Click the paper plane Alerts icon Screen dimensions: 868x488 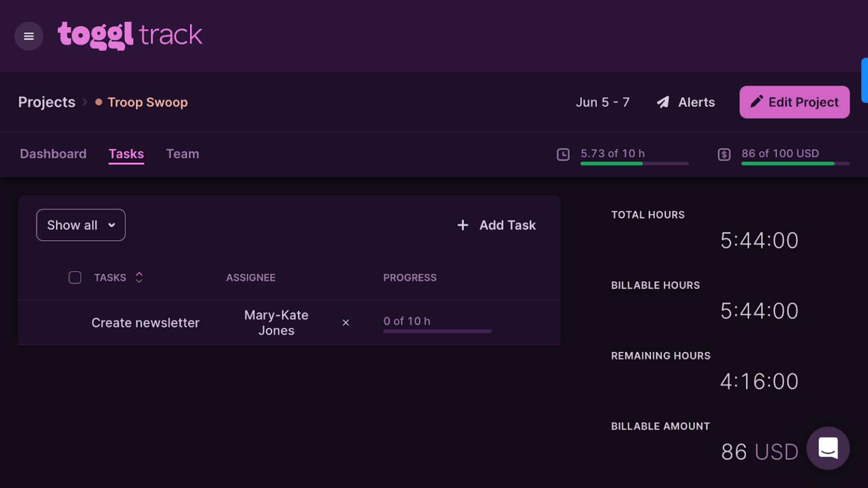[663, 102]
